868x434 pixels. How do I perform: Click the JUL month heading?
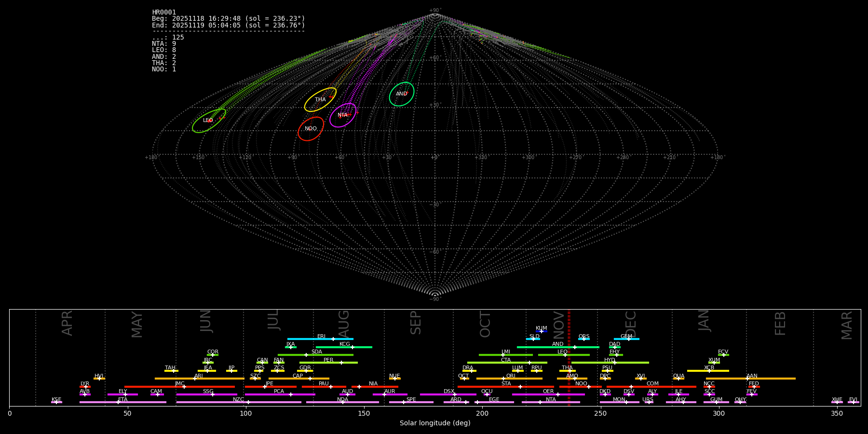[x=273, y=320]
